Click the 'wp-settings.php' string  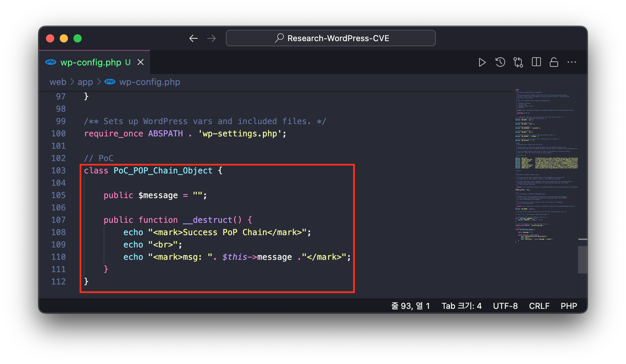tap(240, 134)
